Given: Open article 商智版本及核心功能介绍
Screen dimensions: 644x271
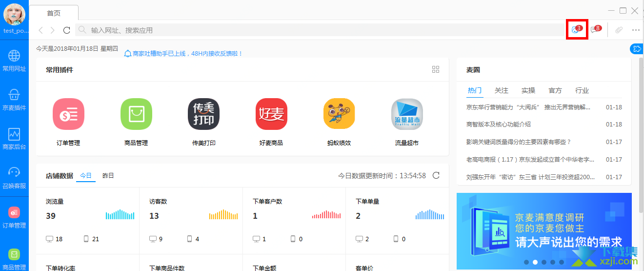Looking at the screenshot, I should [499, 125].
